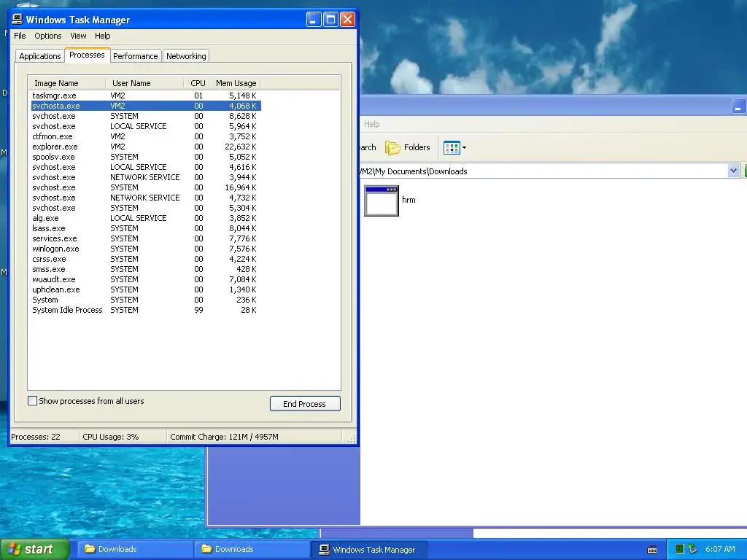Sort by Mem Usage column header
Image resolution: width=747 pixels, height=560 pixels.
[x=236, y=83]
